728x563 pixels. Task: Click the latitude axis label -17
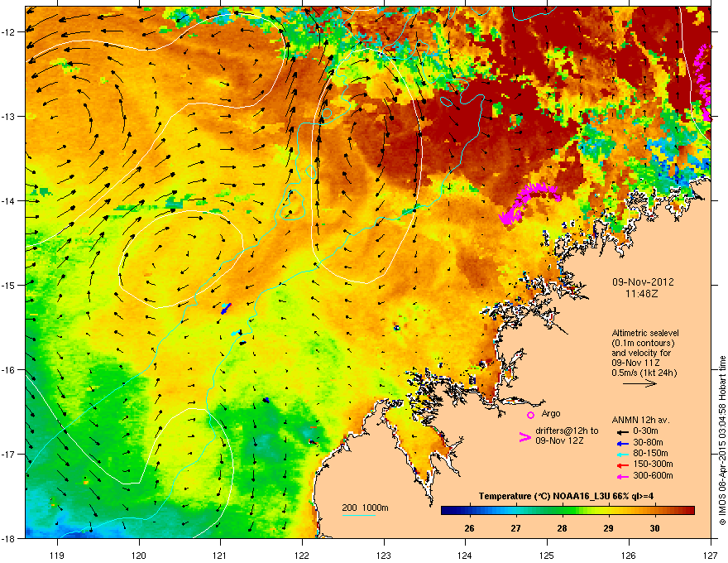coord(9,454)
